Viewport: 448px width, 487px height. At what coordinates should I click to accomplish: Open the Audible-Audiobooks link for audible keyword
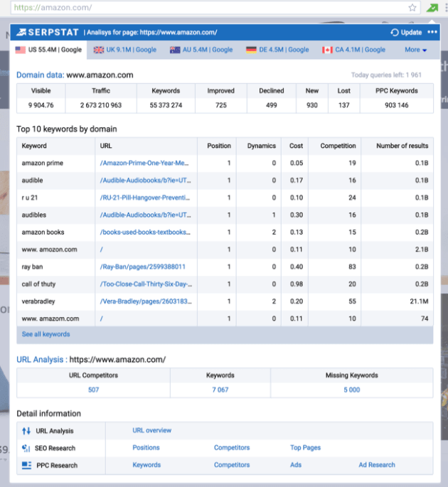pyautogui.click(x=145, y=181)
